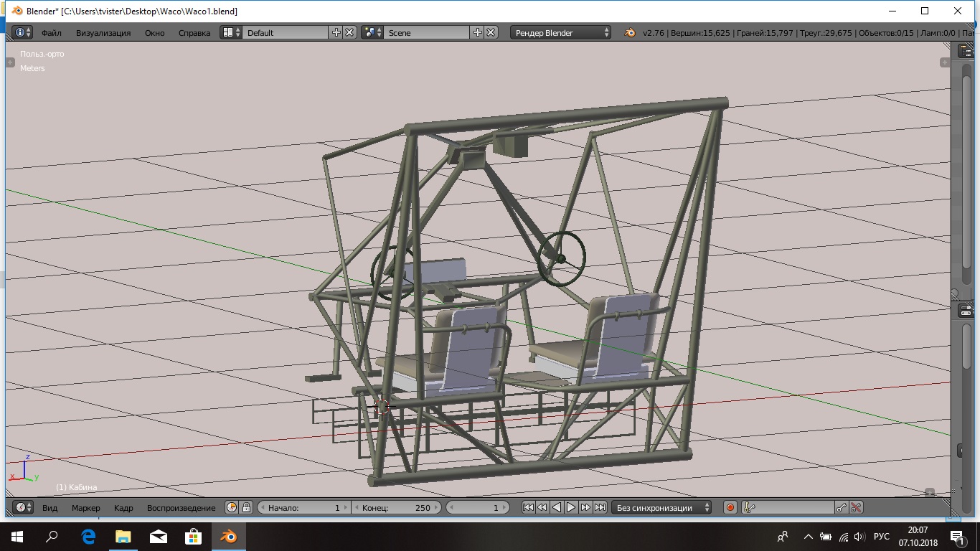Open Blender from the Windows taskbar
Screen dimensions: 980x551
[x=229, y=536]
